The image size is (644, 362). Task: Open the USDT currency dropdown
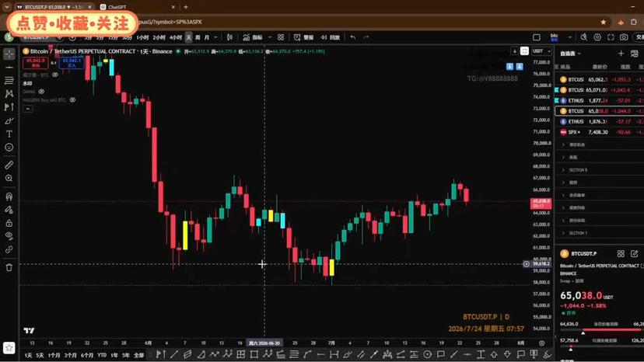[x=541, y=51]
